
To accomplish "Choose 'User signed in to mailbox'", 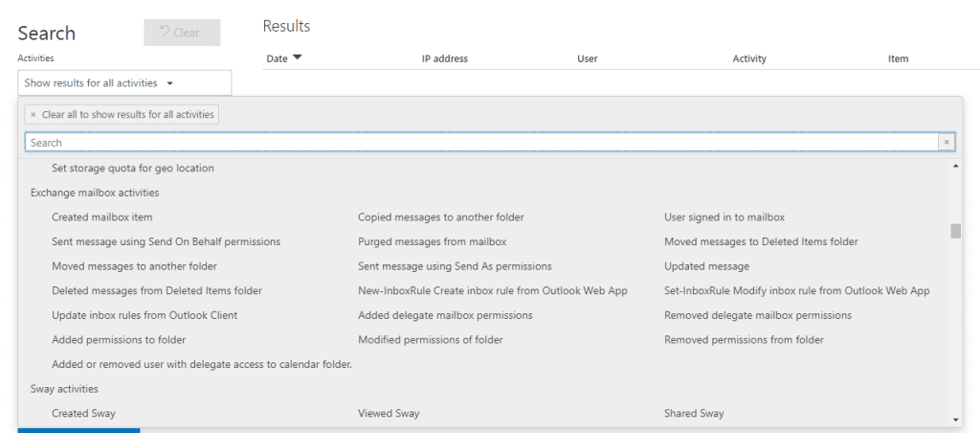I will click(724, 217).
